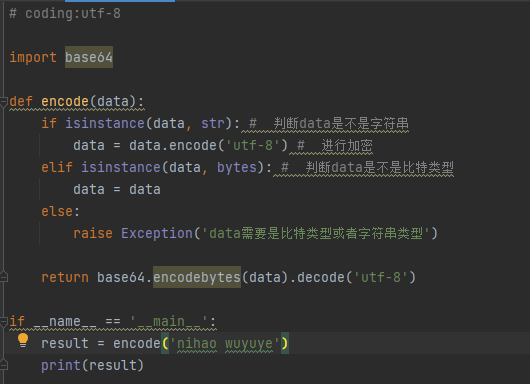530x384 pixels.
Task: Click the comment 判断data是不是比特类型
Action: coord(367,167)
